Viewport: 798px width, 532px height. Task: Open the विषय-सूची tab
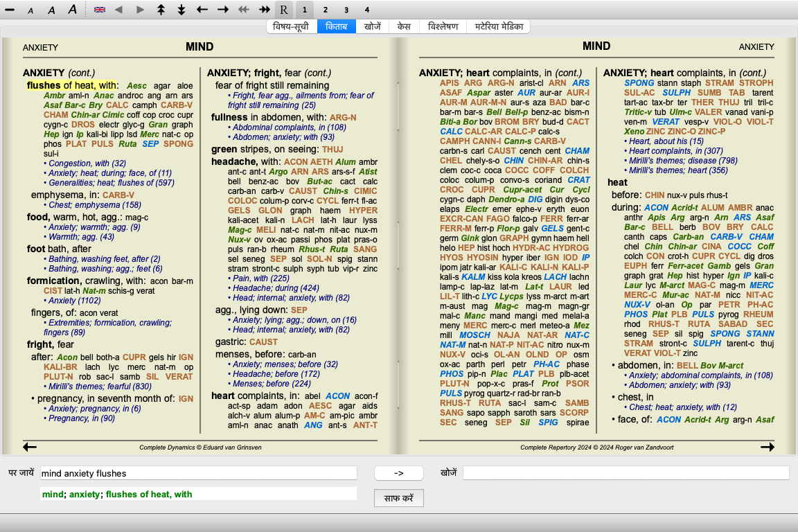[291, 27]
